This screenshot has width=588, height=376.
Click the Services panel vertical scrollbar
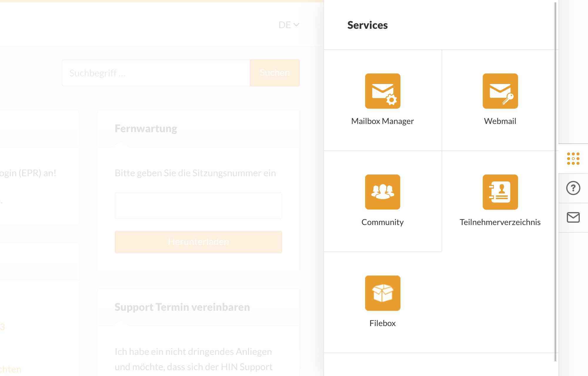click(555, 182)
